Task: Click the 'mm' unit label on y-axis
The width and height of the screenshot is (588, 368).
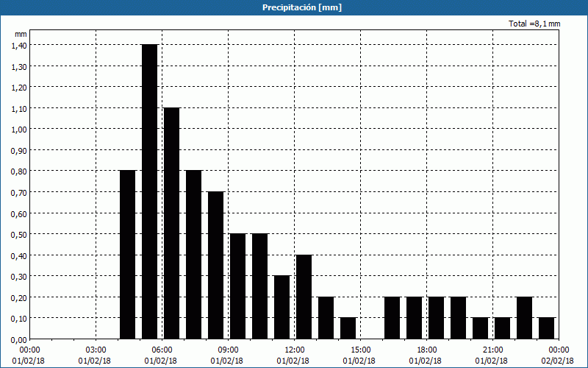Action: coord(21,35)
